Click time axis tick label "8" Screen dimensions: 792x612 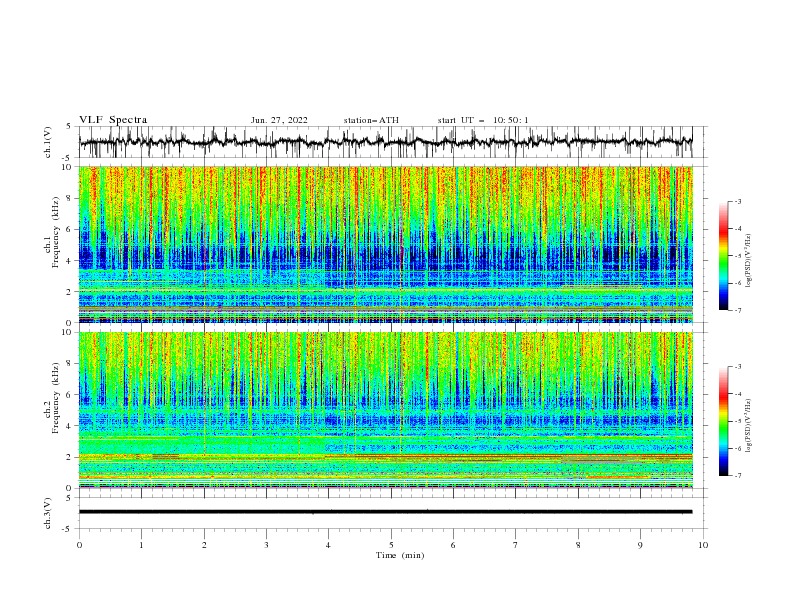click(578, 545)
